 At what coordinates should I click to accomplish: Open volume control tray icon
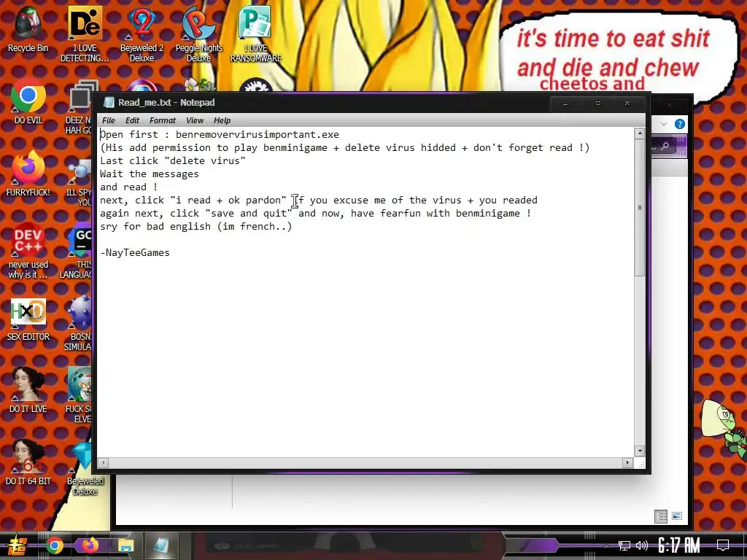642,545
